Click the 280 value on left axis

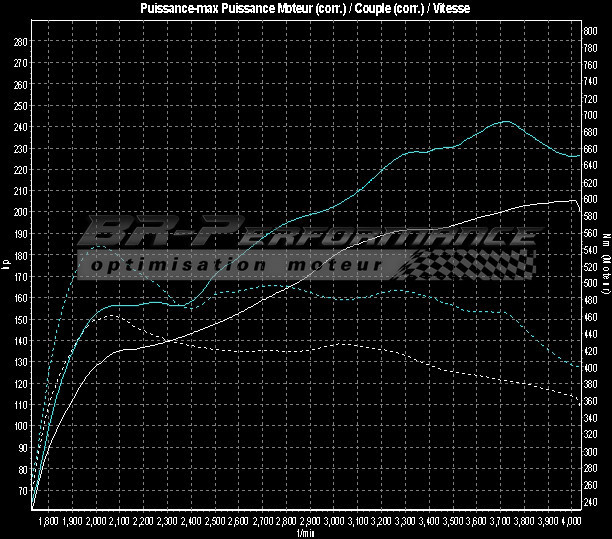click(21, 42)
